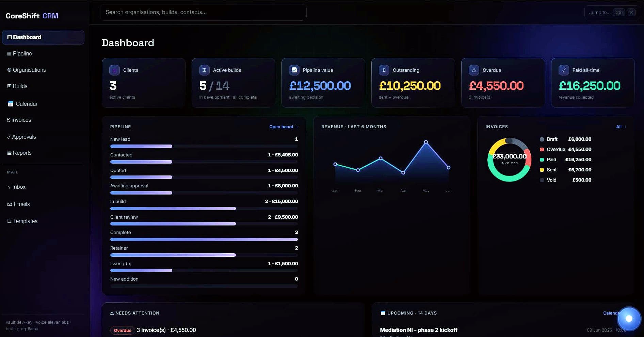The height and width of the screenshot is (337, 644).
Task: Click the Quoted pipeline stage label
Action: 118,171
